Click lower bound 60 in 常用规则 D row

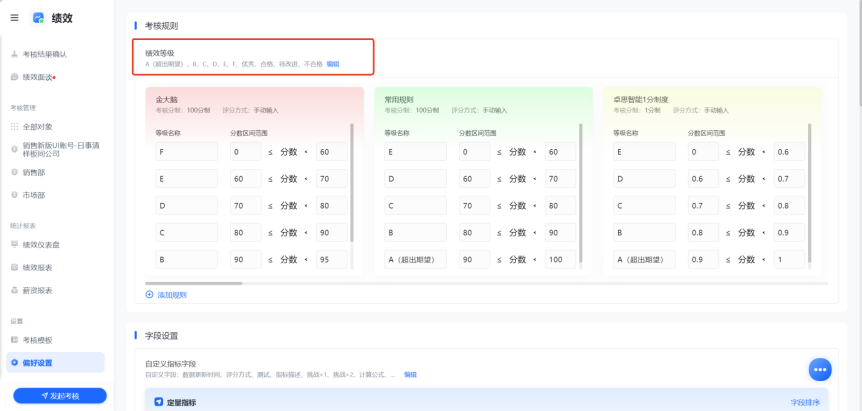[x=474, y=179]
